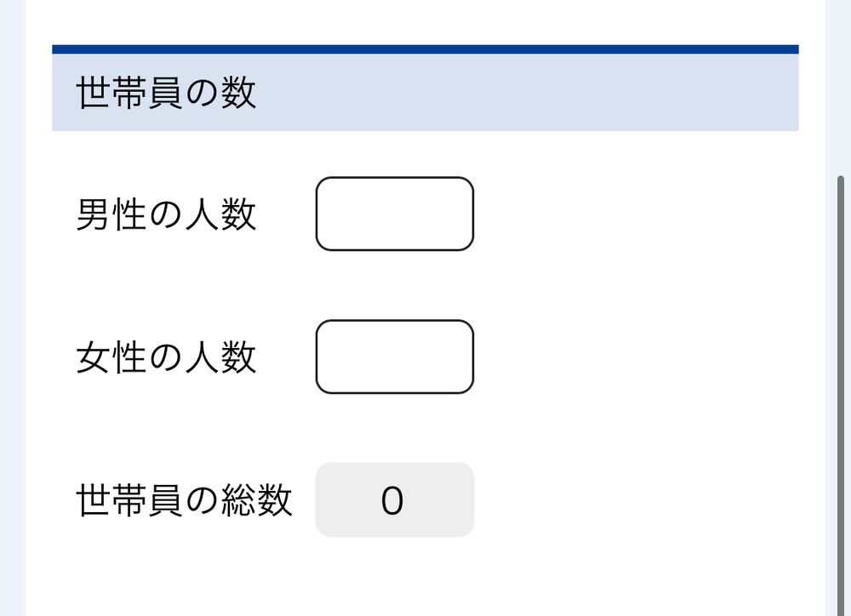Image resolution: width=851 pixels, height=616 pixels.
Task: Click the grayed-out household total box
Action: tap(394, 500)
